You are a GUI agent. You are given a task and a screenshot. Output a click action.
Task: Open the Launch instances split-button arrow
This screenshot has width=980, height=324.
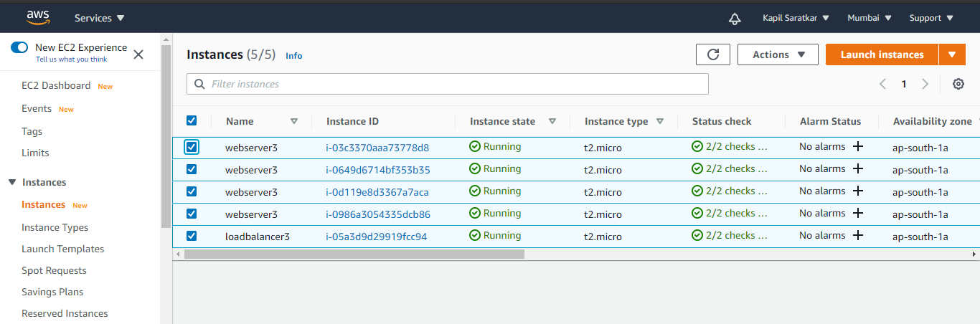952,54
